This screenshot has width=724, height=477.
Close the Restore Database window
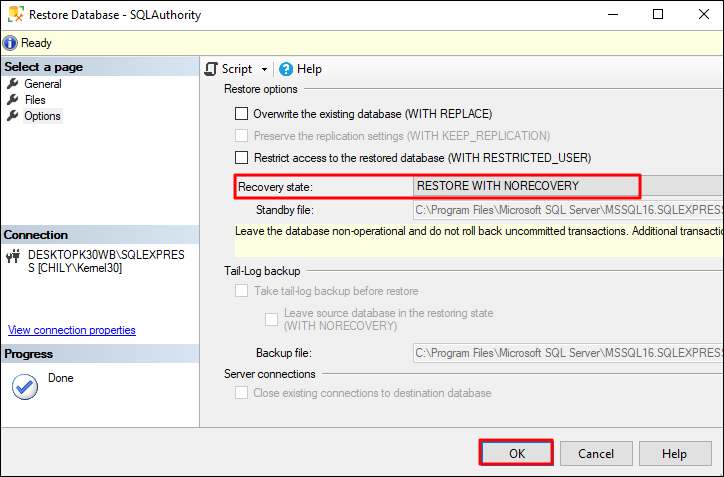pyautogui.click(x=704, y=14)
